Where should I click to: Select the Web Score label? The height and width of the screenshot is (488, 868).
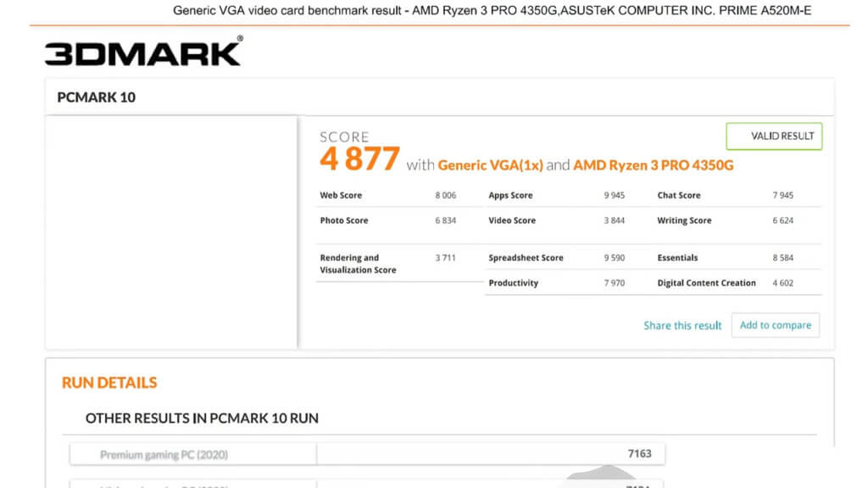(x=341, y=196)
